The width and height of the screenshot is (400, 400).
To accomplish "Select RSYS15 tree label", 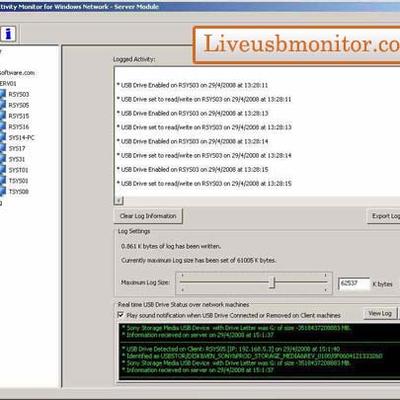I will (19, 116).
